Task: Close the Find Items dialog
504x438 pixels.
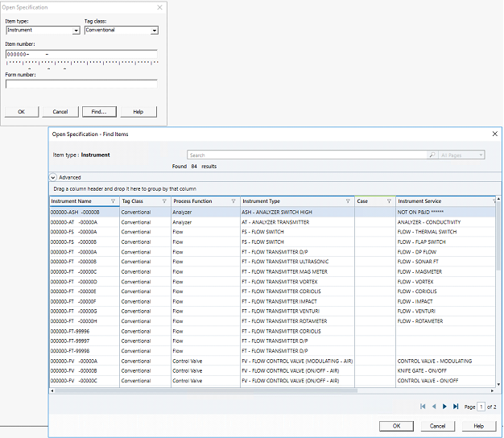Action: coord(494,134)
